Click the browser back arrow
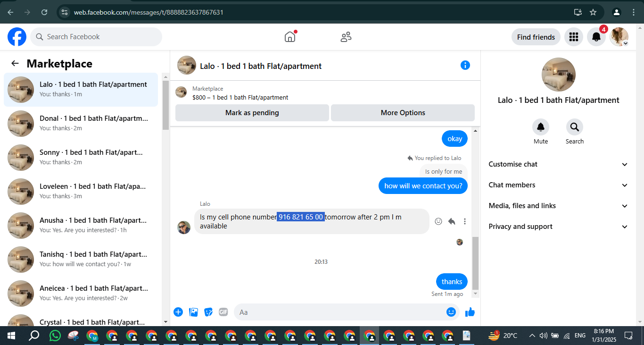 10,12
